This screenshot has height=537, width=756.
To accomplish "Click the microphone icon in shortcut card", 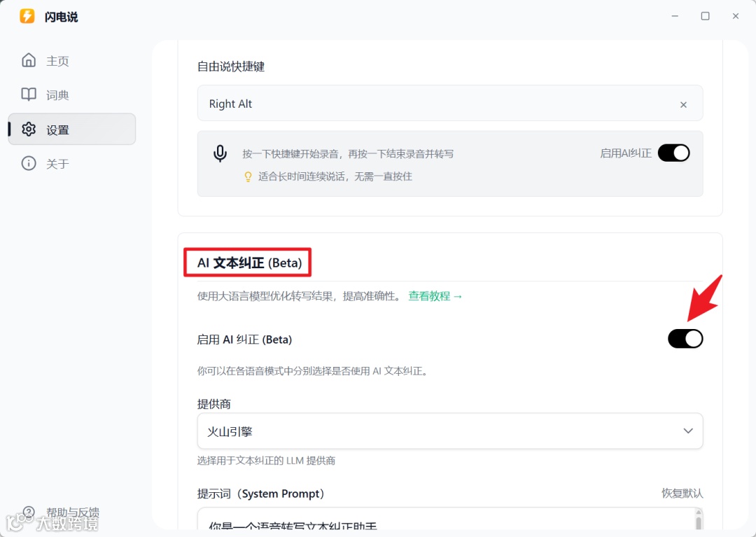I will (220, 154).
